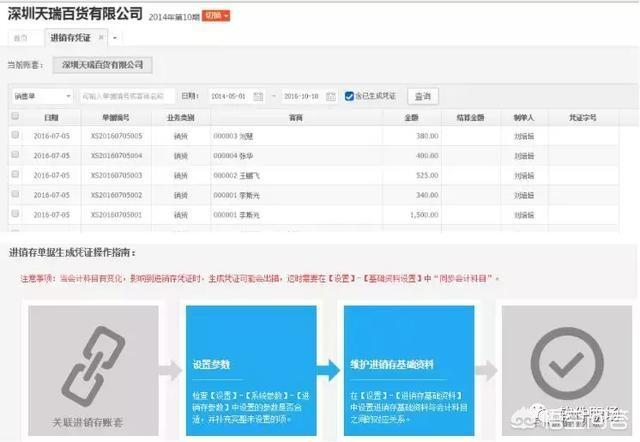The width and height of the screenshot is (640, 442).
Task: Check the row for XS20160705005
Action: point(15,135)
